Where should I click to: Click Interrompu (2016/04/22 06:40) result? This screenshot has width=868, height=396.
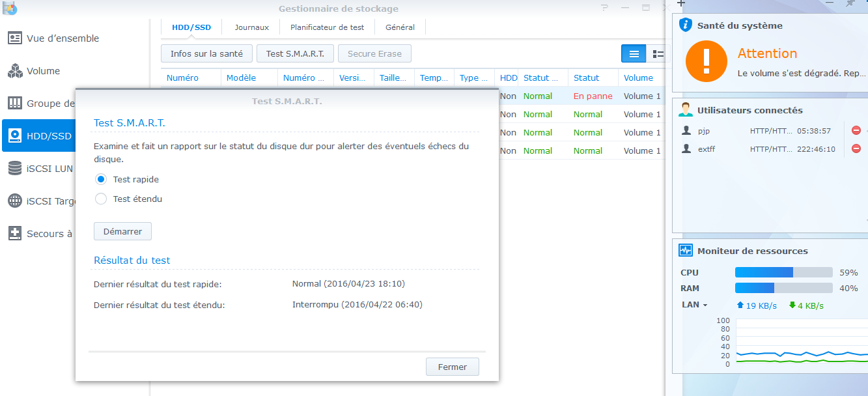click(x=357, y=304)
